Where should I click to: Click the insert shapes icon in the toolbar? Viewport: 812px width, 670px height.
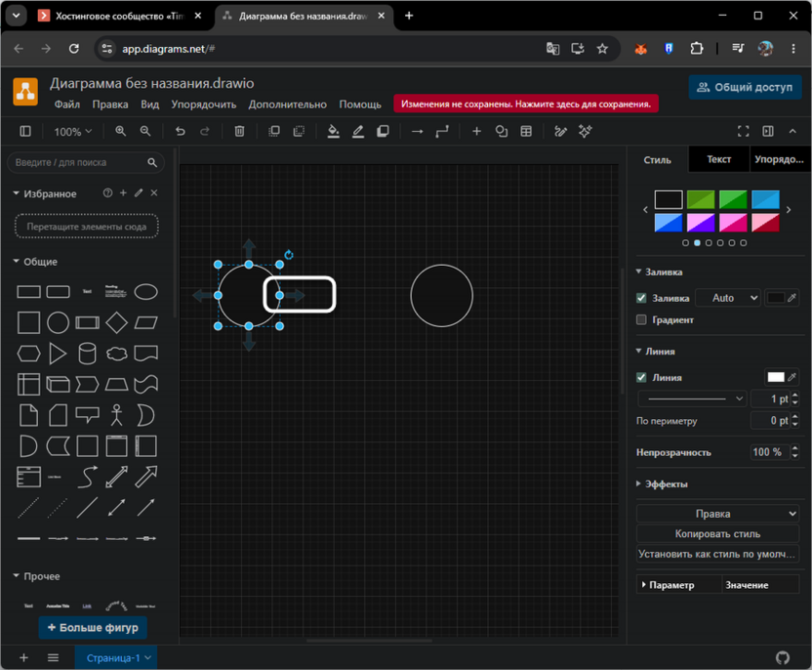coord(502,131)
